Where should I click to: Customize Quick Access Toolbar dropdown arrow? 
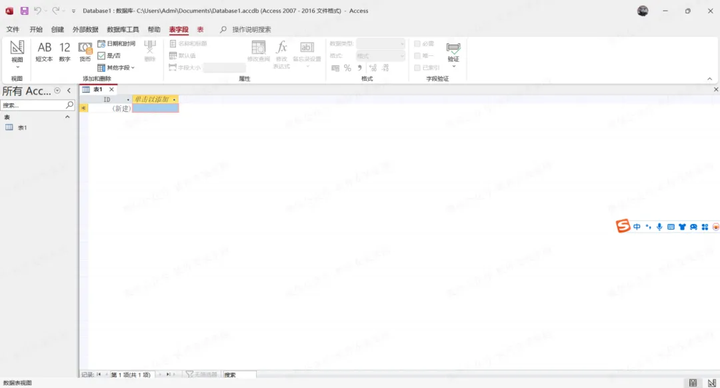pos(73,11)
